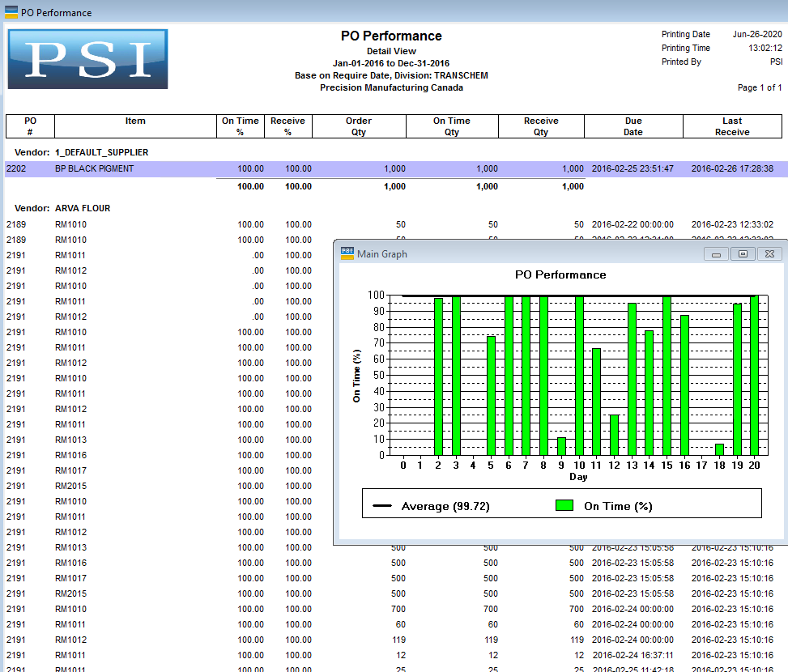Click the Item column header
Viewport: 788px width, 672px height.
[x=135, y=121]
